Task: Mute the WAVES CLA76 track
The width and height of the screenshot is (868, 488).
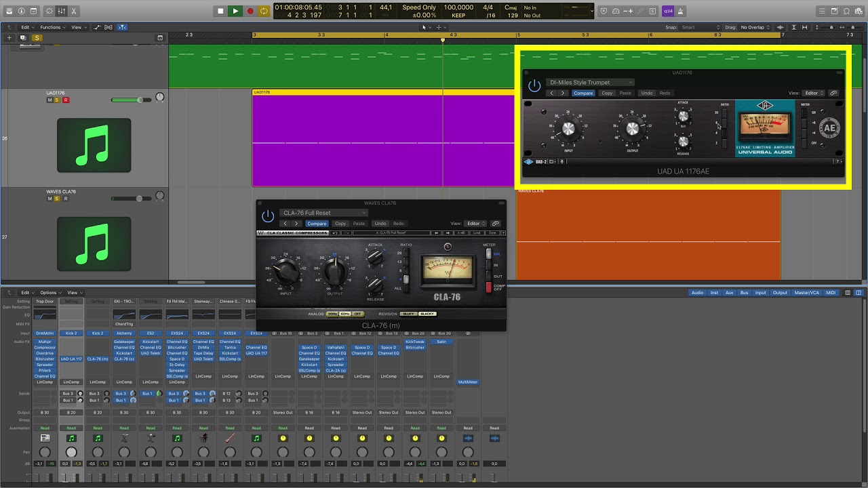Action: click(x=50, y=199)
